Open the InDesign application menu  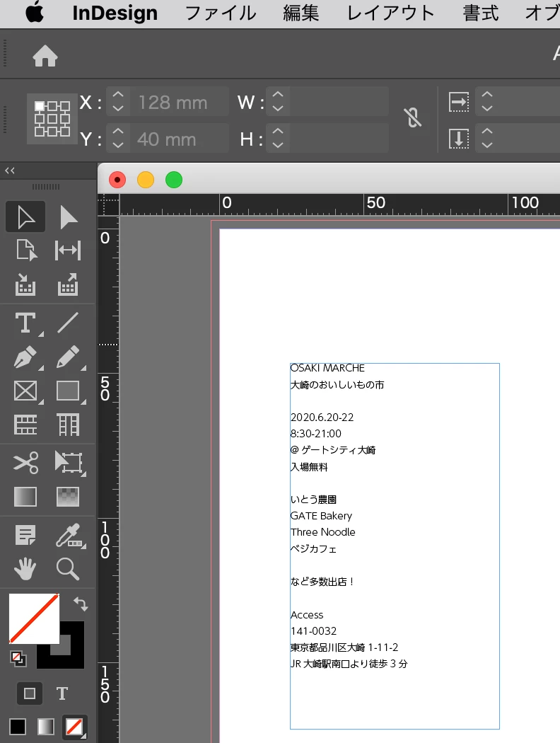[115, 13]
